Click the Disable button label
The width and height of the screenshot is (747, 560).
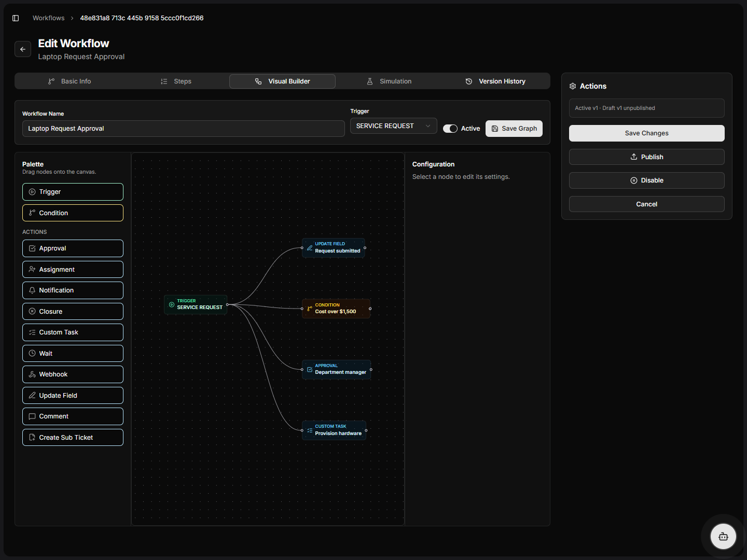click(652, 180)
